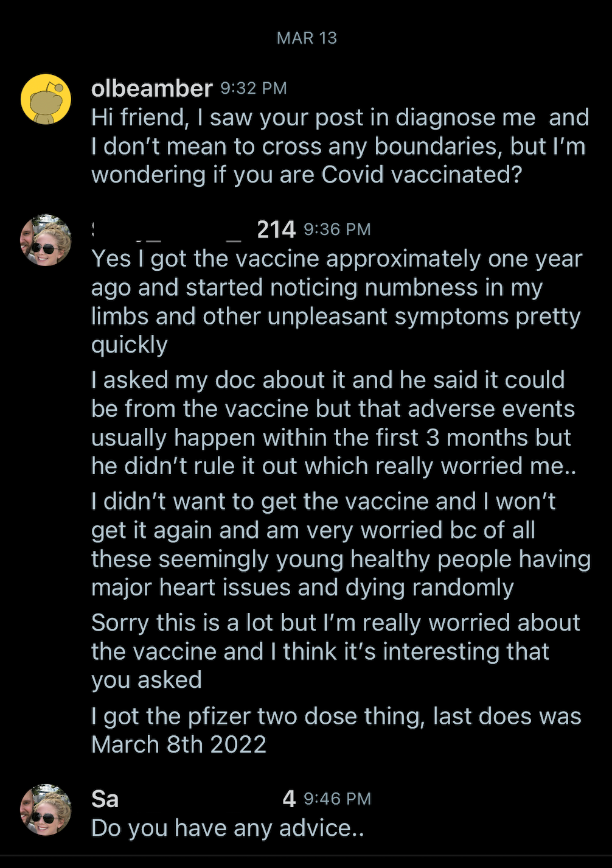
Task: Tap username starting with 'Sa'
Action: pos(193,799)
